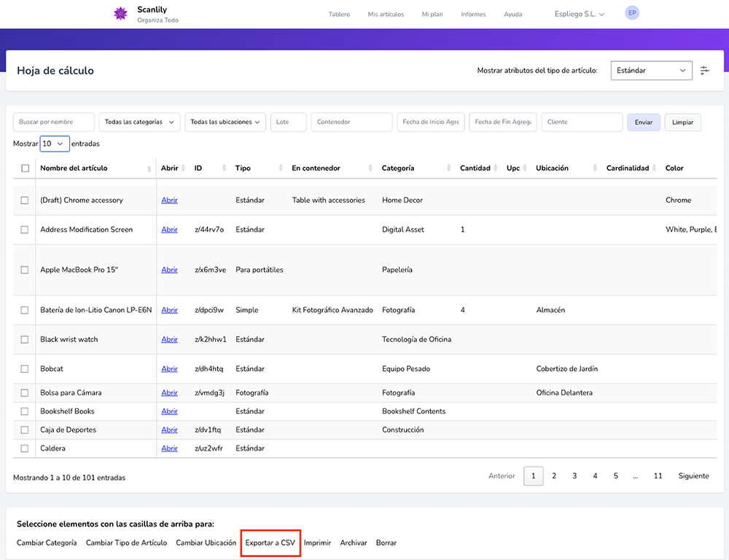729x560 pixels.
Task: Open the Todas las ubicaciones dropdown
Action: click(225, 122)
